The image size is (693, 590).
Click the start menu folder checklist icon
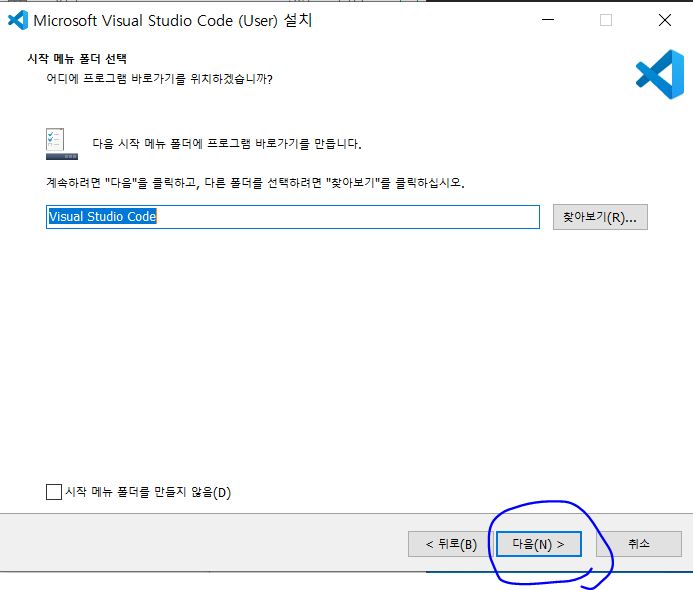tap(61, 144)
